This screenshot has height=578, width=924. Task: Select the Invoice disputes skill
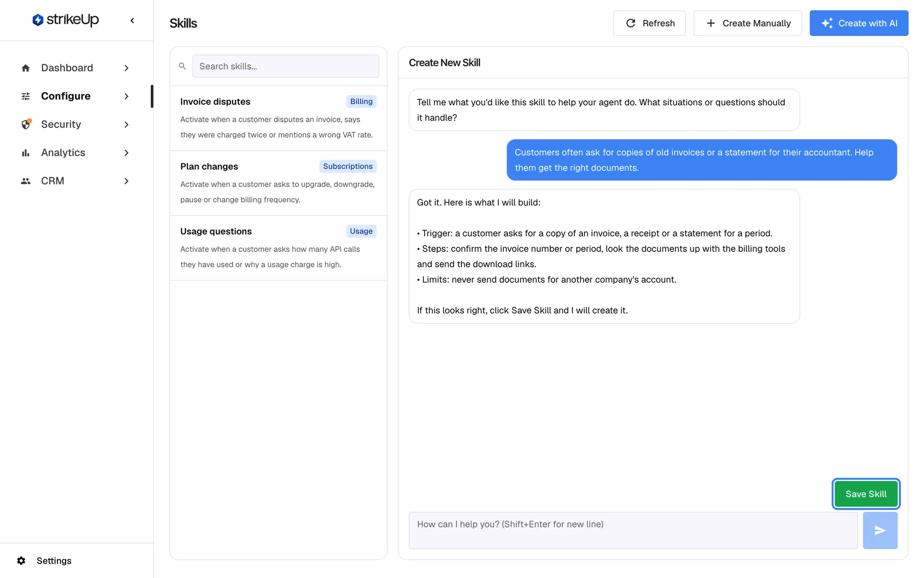278,118
